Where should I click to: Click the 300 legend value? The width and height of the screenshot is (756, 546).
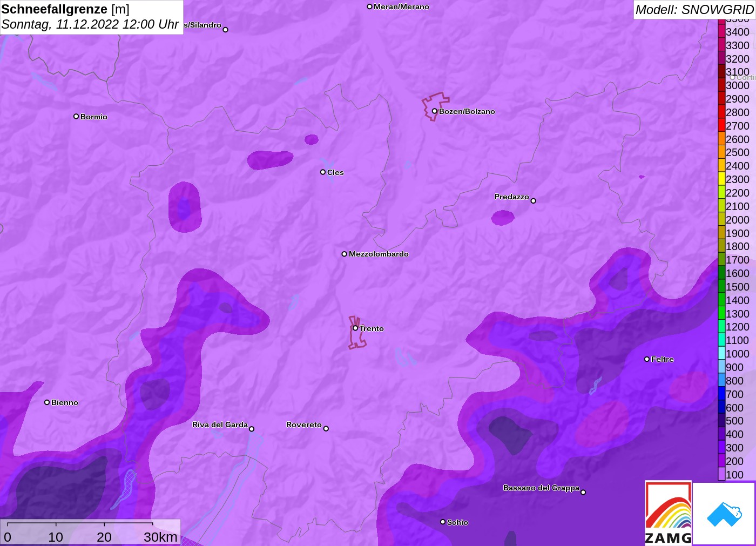click(x=734, y=448)
